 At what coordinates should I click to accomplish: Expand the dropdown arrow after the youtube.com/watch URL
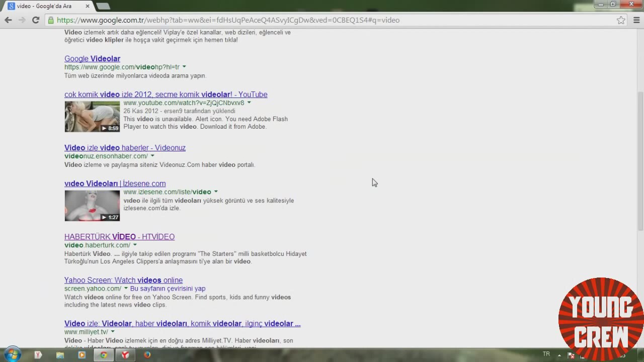[x=249, y=103]
